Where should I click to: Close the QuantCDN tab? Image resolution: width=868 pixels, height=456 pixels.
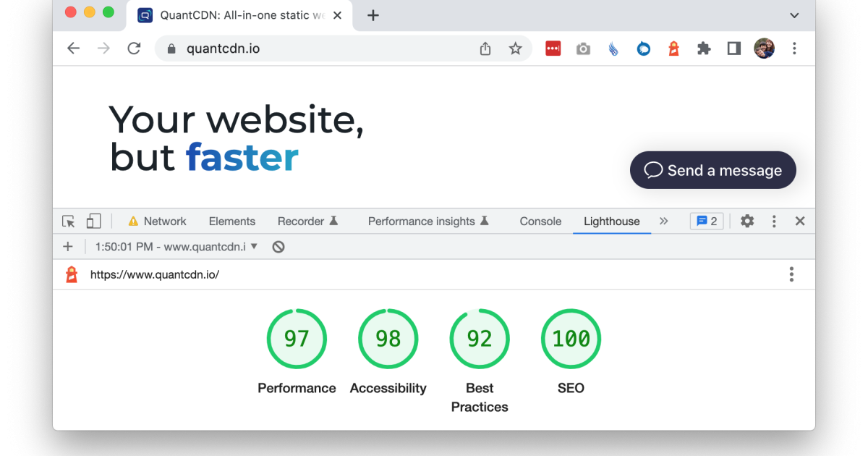pyautogui.click(x=337, y=15)
